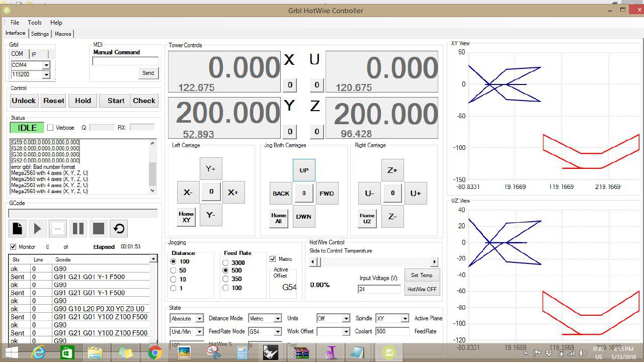Jog both carriages BACK
The width and height of the screenshot is (644, 362).
pos(281,193)
